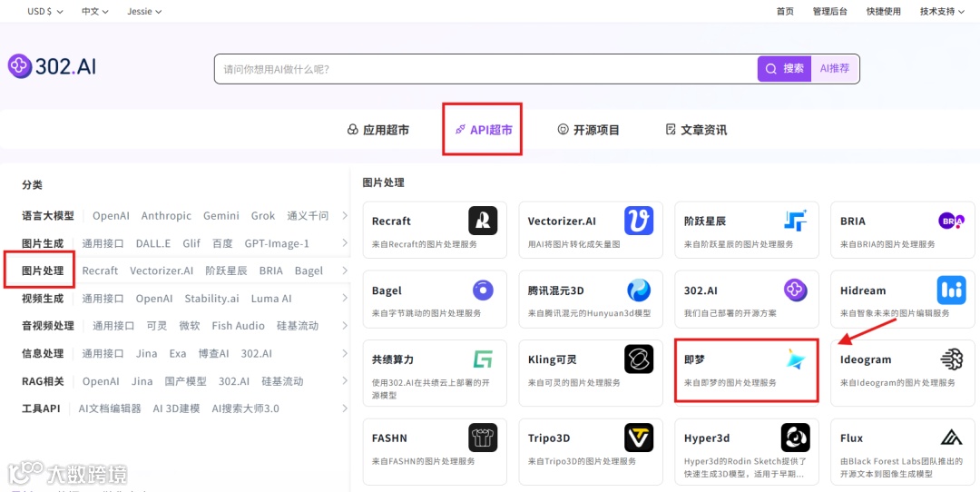Open the 技术支持 dropdown menu
Screen dimensions: 980x492
click(x=942, y=11)
